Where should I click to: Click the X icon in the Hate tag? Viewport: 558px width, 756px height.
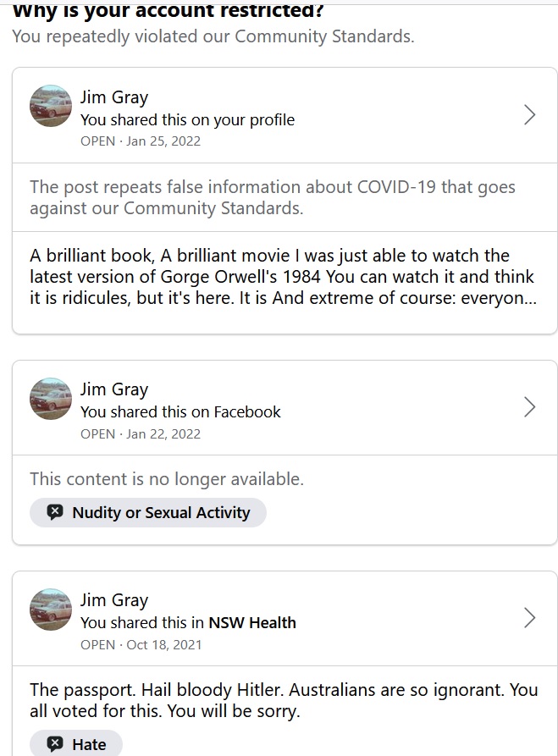[x=55, y=744]
